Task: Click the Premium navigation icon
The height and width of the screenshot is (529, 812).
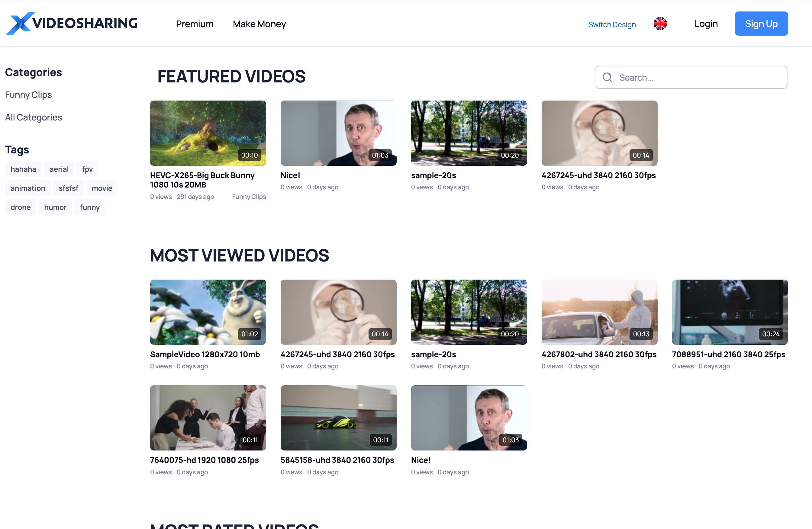Action: pyautogui.click(x=195, y=24)
